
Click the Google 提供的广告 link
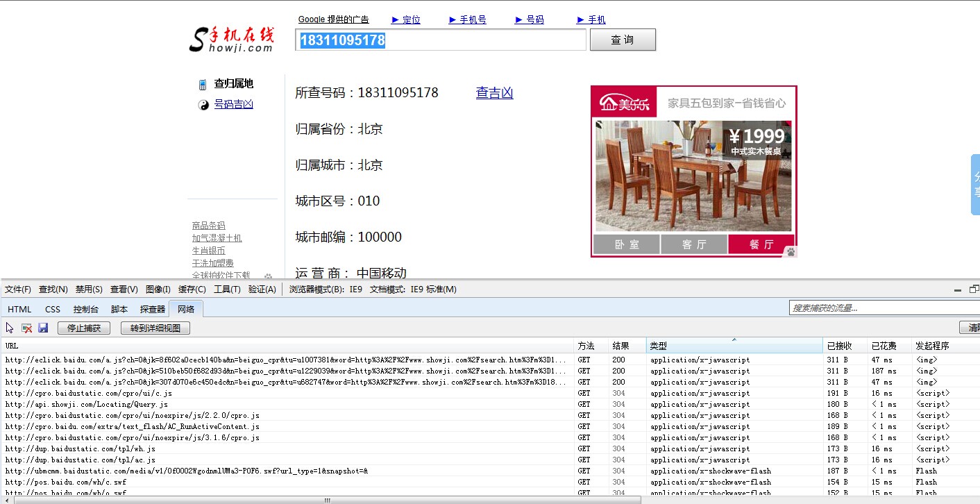[334, 19]
